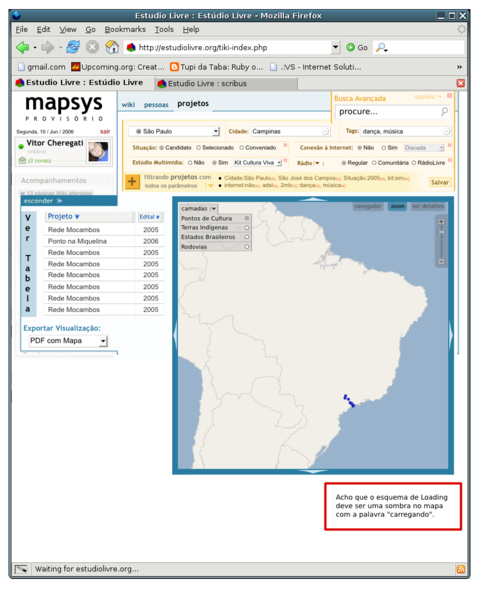
Task: Click the map zoom slider handle
Action: pyautogui.click(x=441, y=232)
